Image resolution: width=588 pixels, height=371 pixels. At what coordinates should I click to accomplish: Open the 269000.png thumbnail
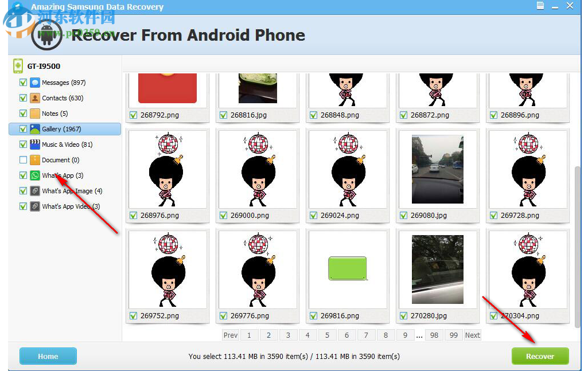coord(258,169)
